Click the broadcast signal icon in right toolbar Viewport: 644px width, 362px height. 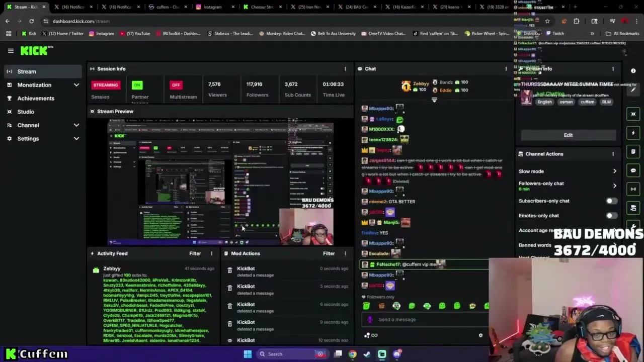(633, 189)
